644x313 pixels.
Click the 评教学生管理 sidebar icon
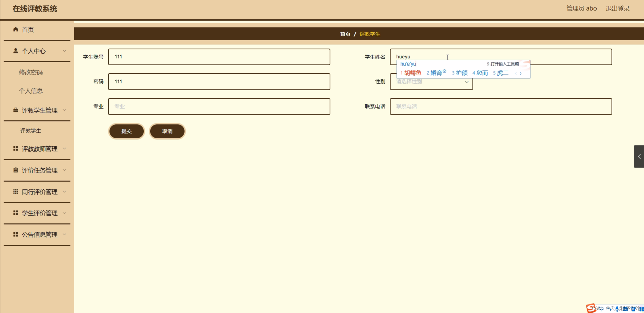click(x=15, y=110)
